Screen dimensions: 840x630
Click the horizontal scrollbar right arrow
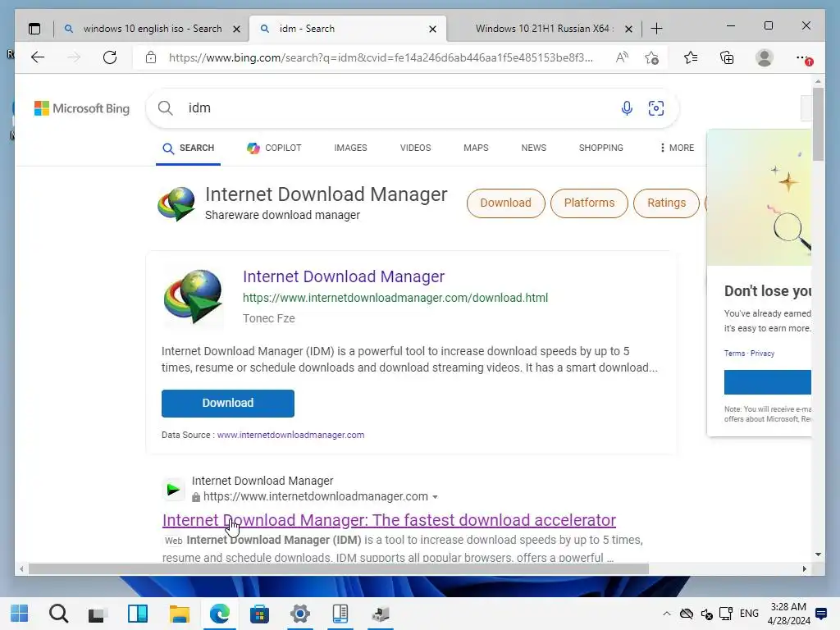click(804, 569)
